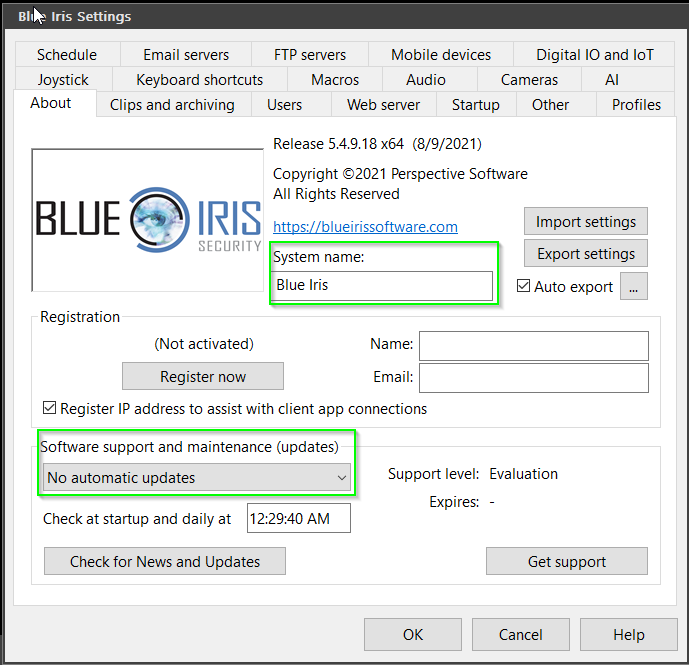Open Help for settings dialog
Viewport: 689px width, 665px height.
pyautogui.click(x=629, y=635)
